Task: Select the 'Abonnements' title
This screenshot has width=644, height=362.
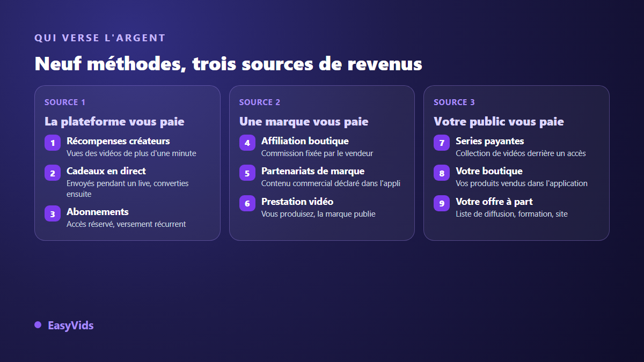Action: [x=98, y=212]
